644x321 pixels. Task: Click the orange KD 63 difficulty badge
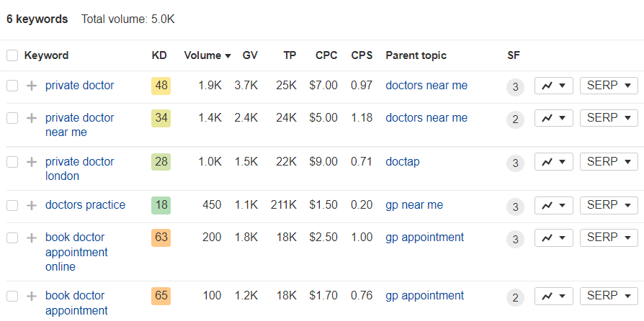click(x=161, y=238)
